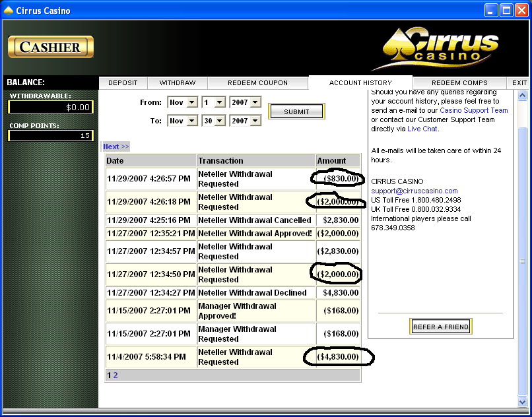Maximize the Cirrus Casino window

click(x=506, y=10)
